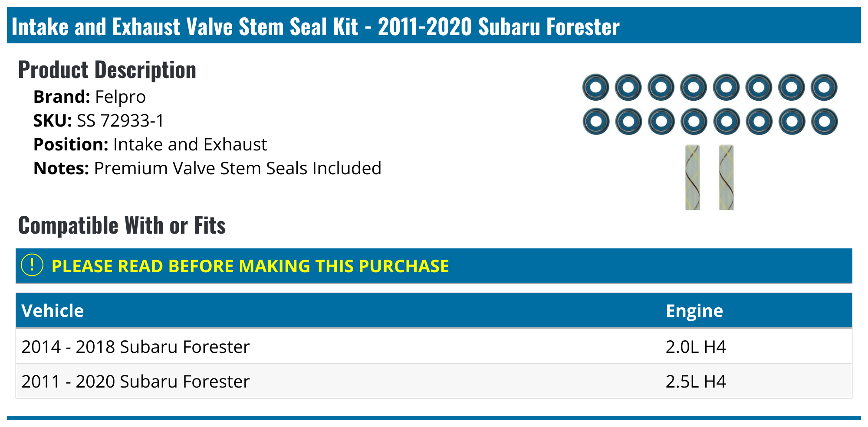Click the SKU value SS 72933-1

[x=121, y=121]
